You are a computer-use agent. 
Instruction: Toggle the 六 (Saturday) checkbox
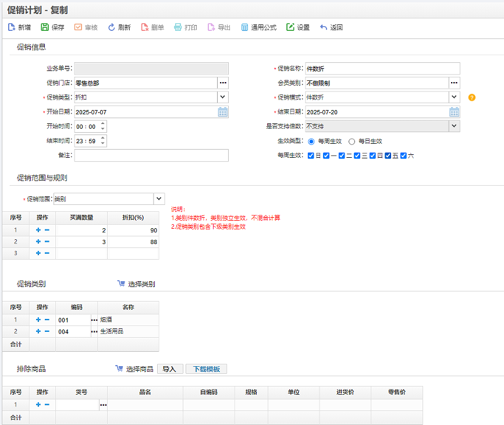(x=403, y=155)
